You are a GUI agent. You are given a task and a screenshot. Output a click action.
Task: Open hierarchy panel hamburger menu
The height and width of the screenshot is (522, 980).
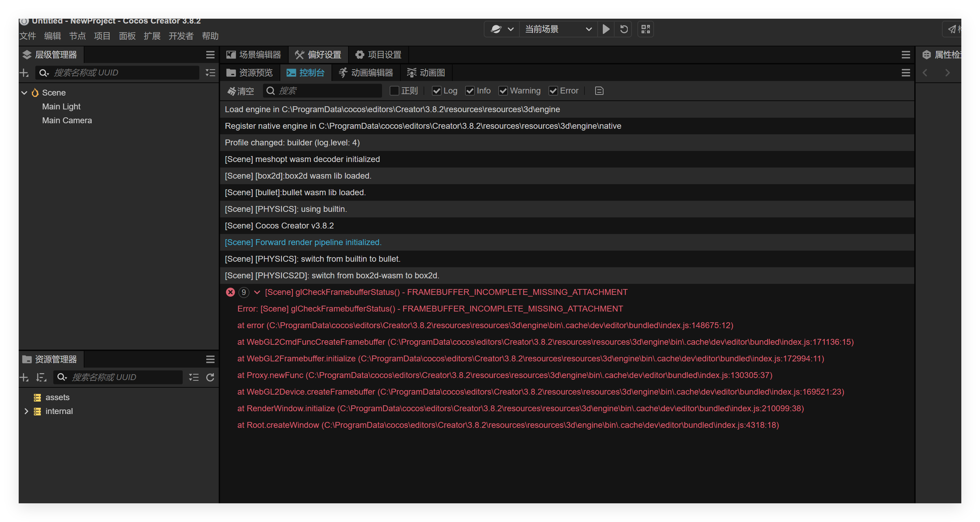pyautogui.click(x=210, y=55)
